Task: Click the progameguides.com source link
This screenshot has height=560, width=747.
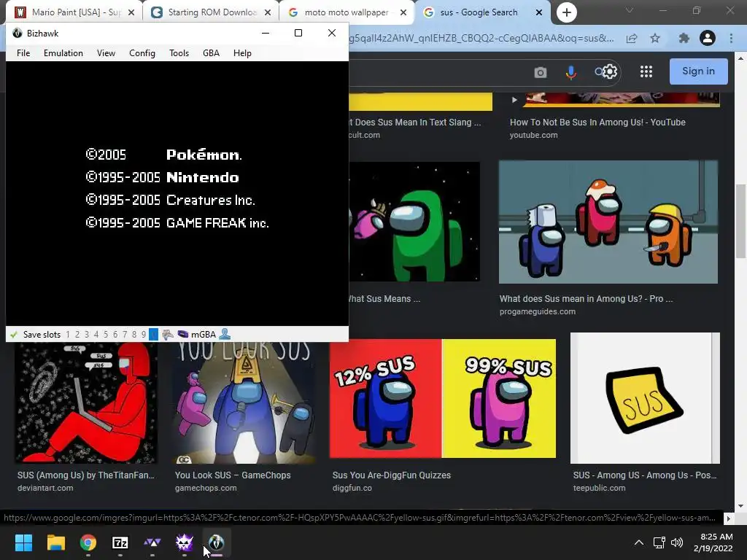Action: point(538,311)
